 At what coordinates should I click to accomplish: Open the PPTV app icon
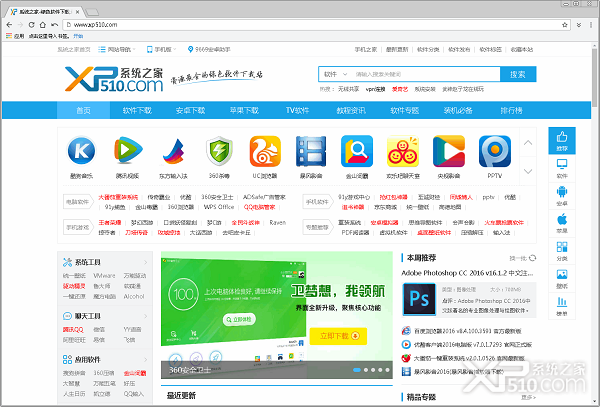click(494, 151)
